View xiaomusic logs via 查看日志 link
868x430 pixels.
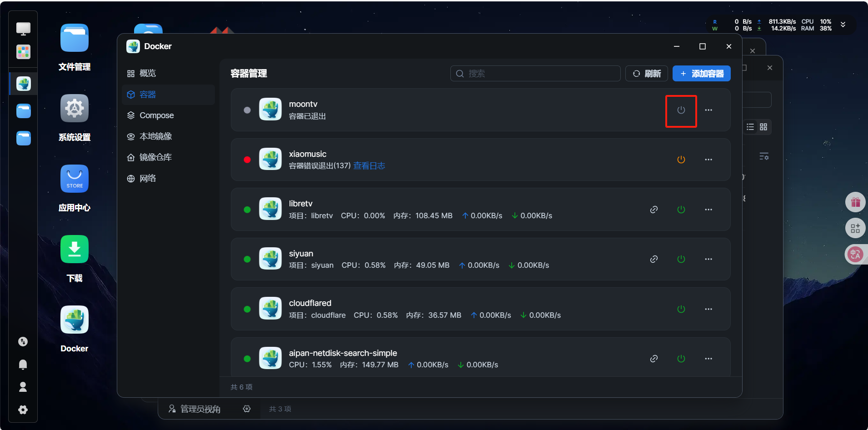[369, 166]
